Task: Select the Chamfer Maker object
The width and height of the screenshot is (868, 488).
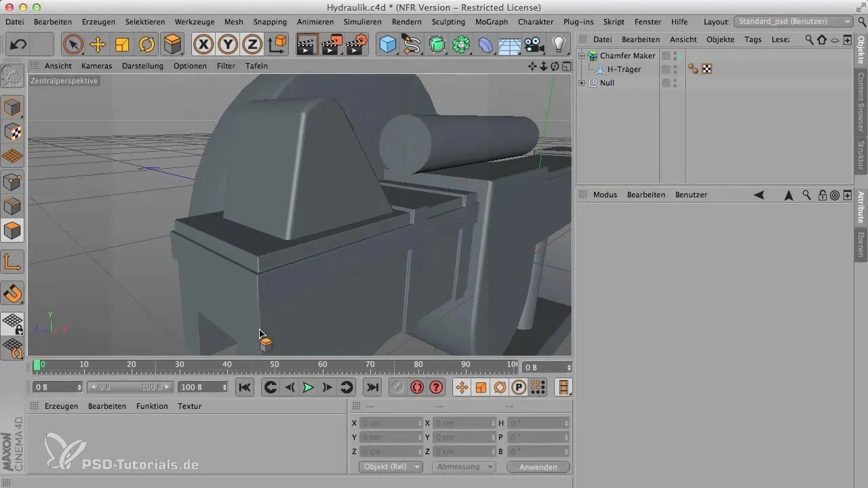Action: 628,56
